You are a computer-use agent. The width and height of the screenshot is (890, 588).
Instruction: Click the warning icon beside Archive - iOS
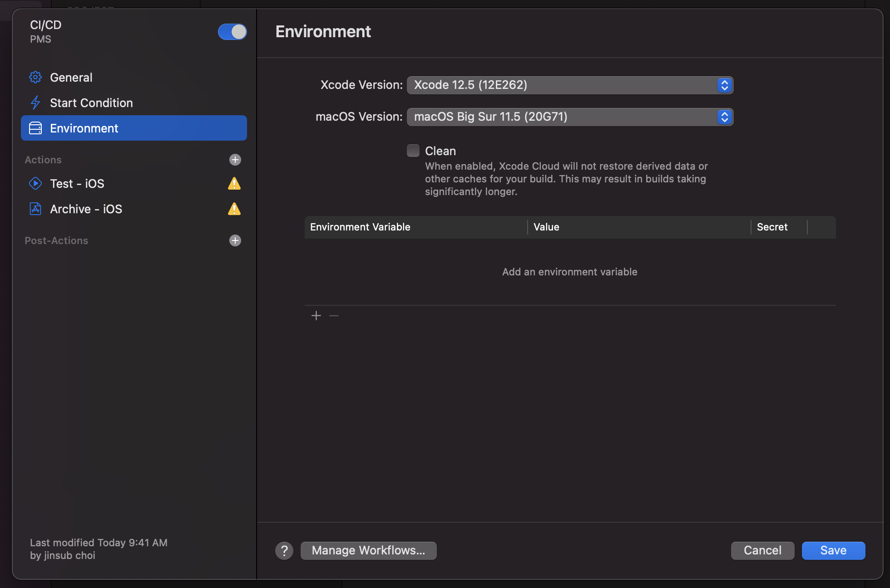[x=234, y=209]
